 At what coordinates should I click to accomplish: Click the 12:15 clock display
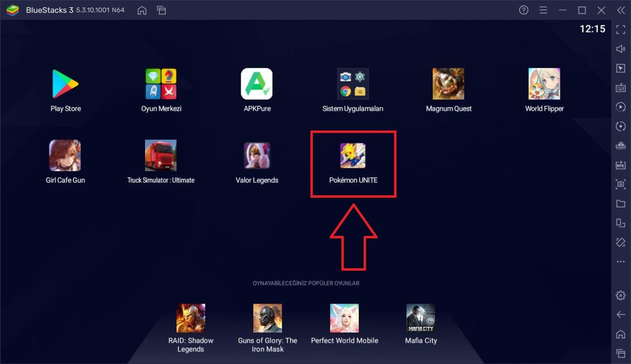592,29
